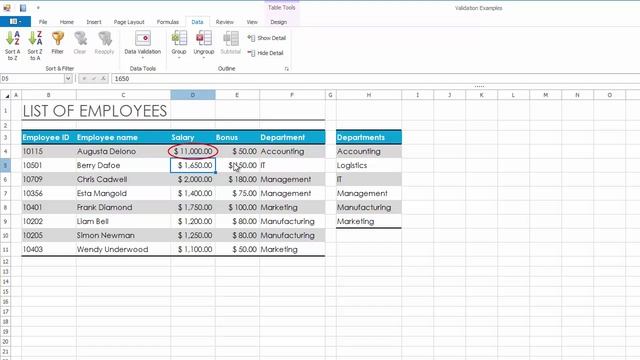
Task: Select cell with Simon Newman
Action: point(123,236)
